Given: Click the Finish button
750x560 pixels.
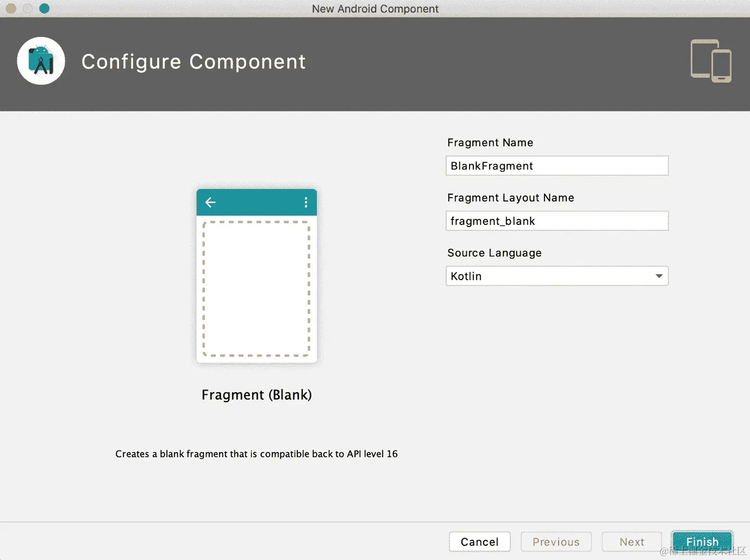Looking at the screenshot, I should pyautogui.click(x=702, y=542).
